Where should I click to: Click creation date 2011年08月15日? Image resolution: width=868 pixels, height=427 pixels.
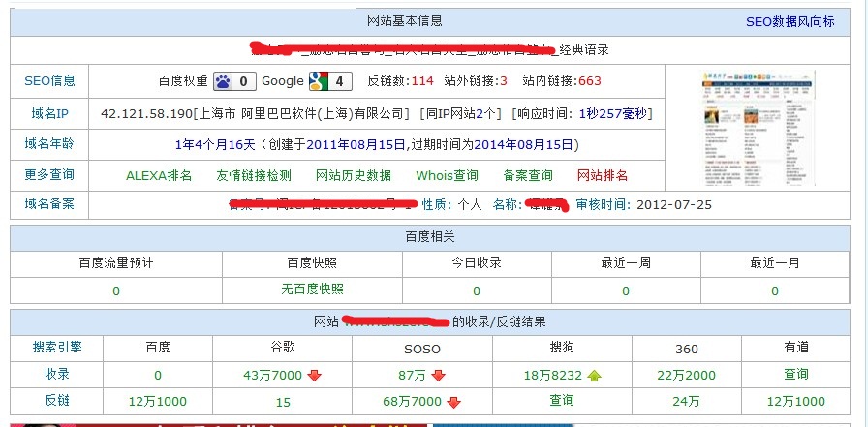click(356, 145)
